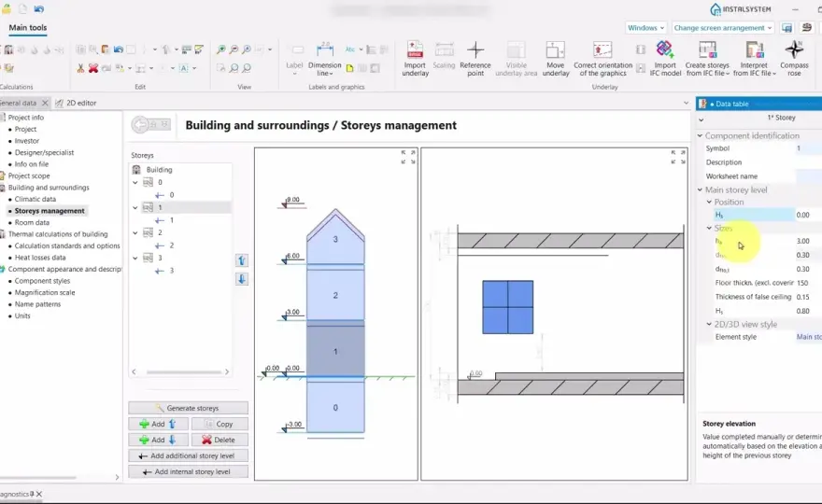Click the Delete storey button
This screenshot has height=504, width=822.
(220, 440)
